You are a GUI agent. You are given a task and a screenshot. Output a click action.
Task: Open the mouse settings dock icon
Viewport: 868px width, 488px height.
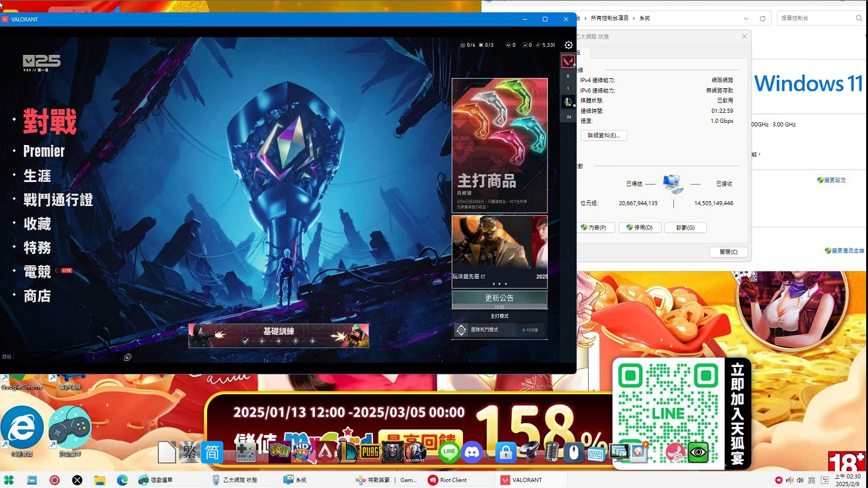[574, 452]
